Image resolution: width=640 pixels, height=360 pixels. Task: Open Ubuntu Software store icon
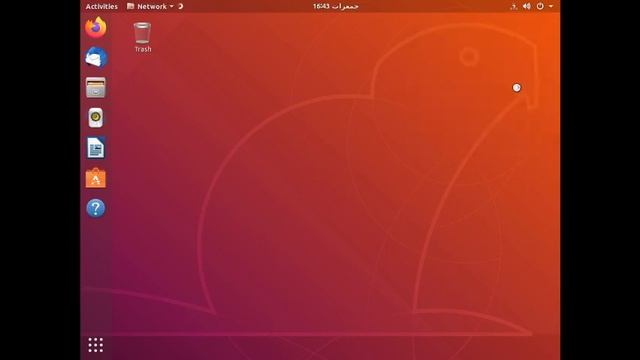pos(96,178)
